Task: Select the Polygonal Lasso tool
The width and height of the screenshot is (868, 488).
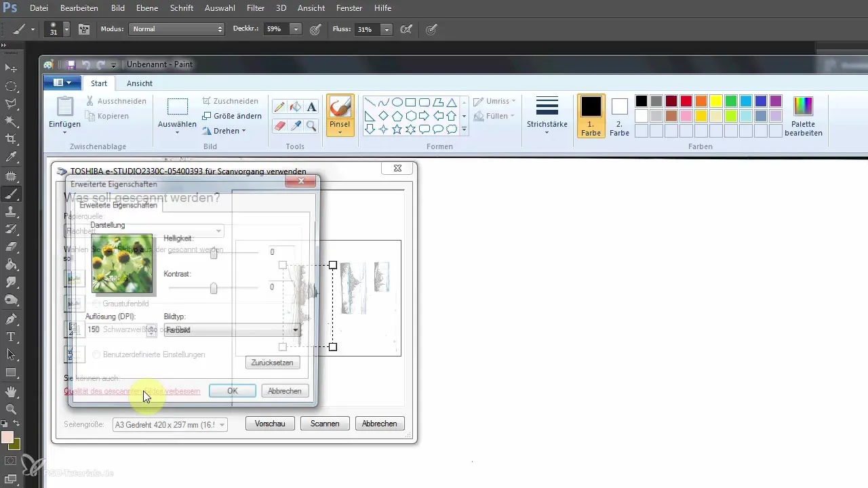Action: pos(11,104)
